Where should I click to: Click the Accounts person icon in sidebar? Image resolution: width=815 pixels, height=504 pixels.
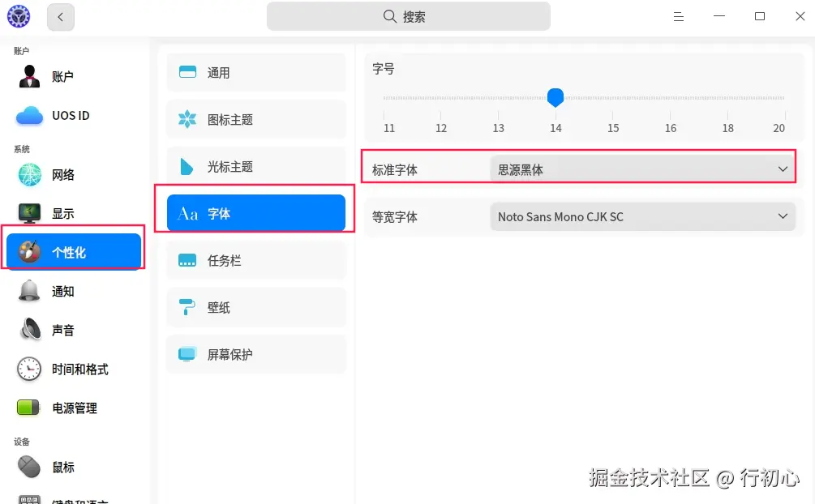click(x=30, y=76)
